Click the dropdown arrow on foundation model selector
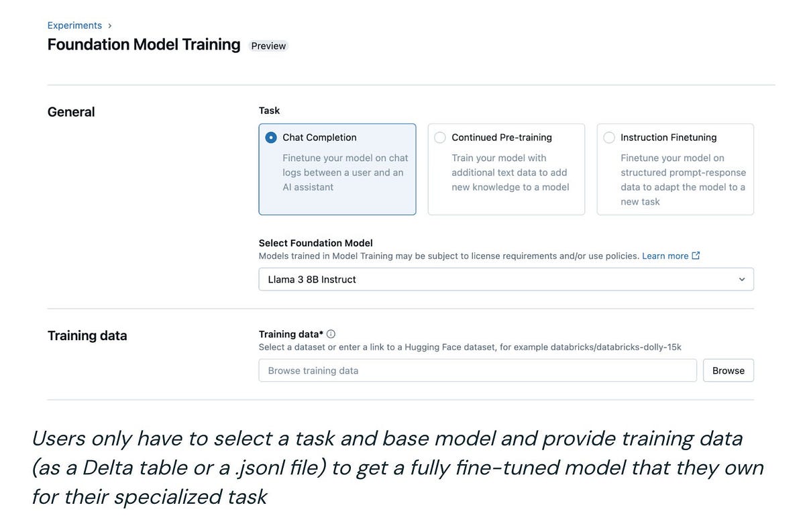 coord(742,279)
